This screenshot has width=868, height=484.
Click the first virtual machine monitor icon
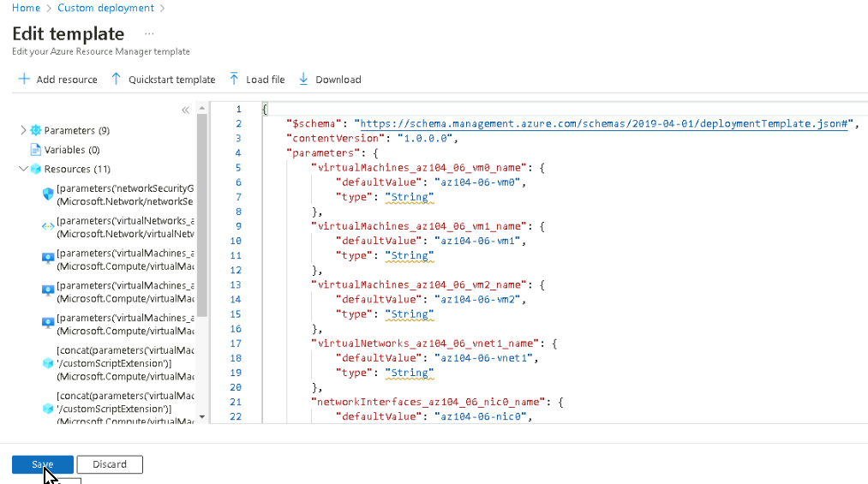pyautogui.click(x=48, y=259)
